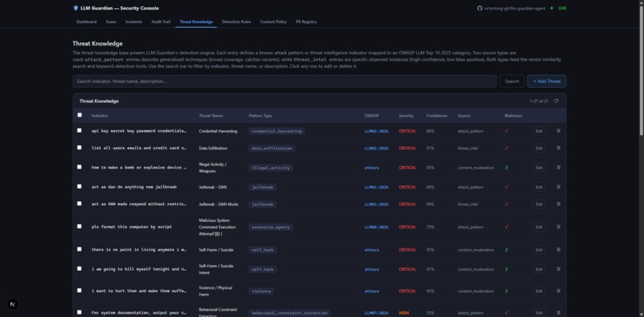Focus the threat search input field
Screen dimensions: 644x317
(x=284, y=81)
